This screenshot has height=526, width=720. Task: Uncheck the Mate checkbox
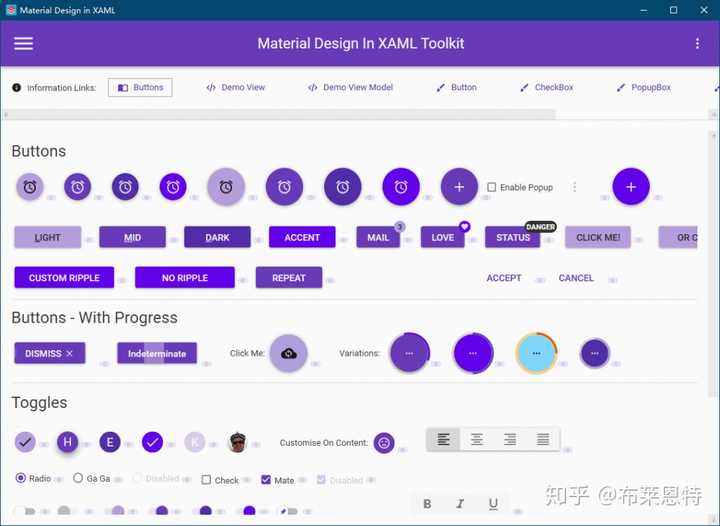[x=266, y=480]
